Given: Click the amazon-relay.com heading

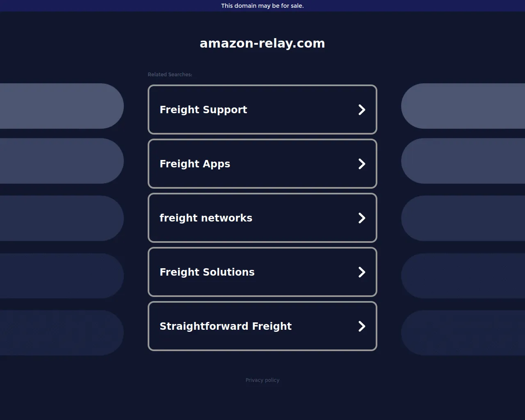Looking at the screenshot, I should pos(262,43).
